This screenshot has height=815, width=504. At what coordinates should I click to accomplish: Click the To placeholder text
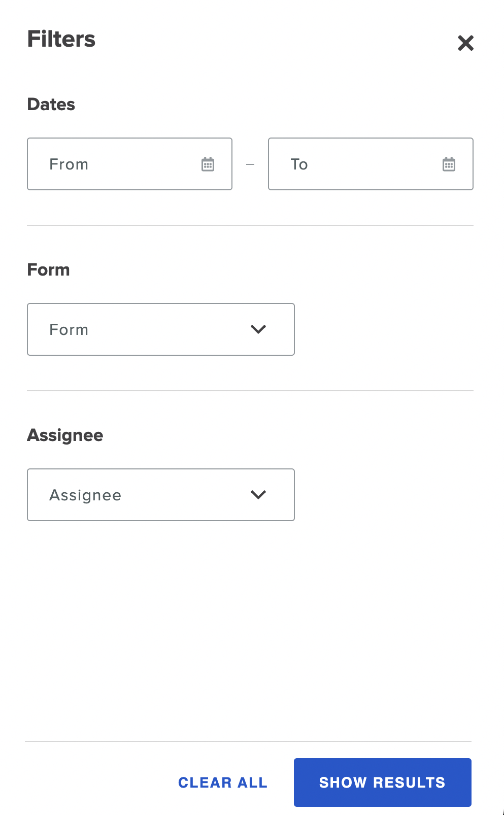[299, 164]
